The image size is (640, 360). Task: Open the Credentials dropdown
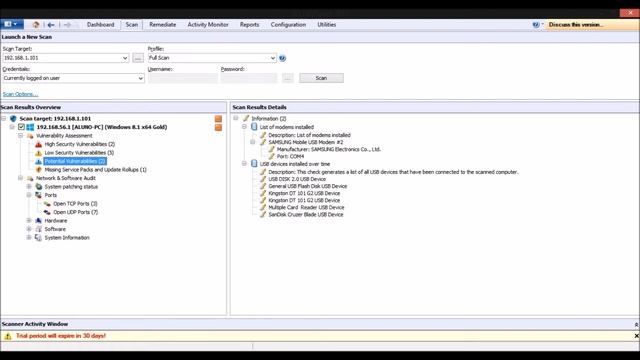pyautogui.click(x=140, y=78)
